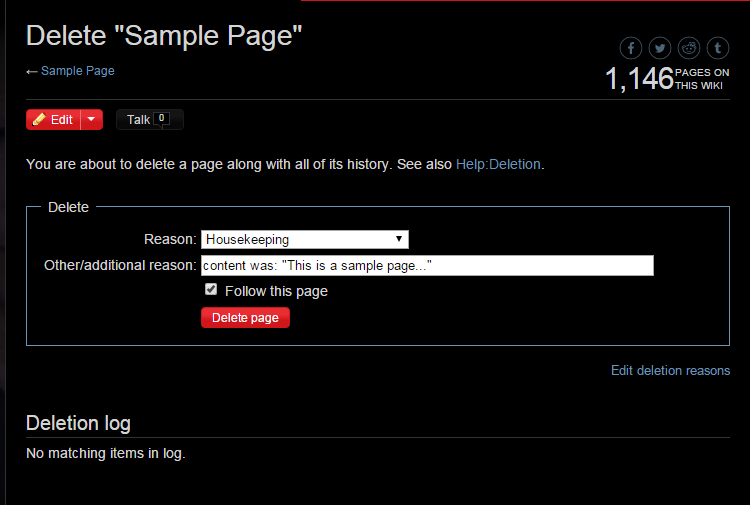Click the Talk comment count bubble
This screenshot has height=505, width=750.
tap(161, 119)
